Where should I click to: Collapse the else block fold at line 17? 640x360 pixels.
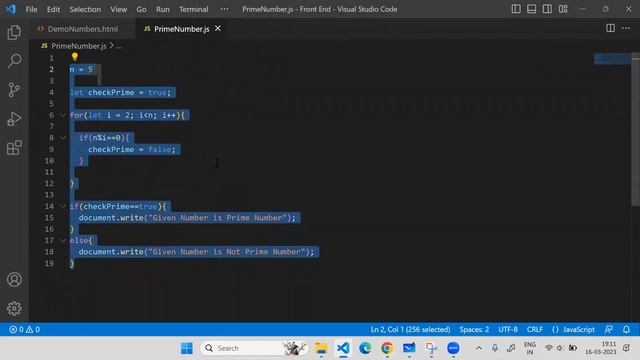[x=63, y=240]
